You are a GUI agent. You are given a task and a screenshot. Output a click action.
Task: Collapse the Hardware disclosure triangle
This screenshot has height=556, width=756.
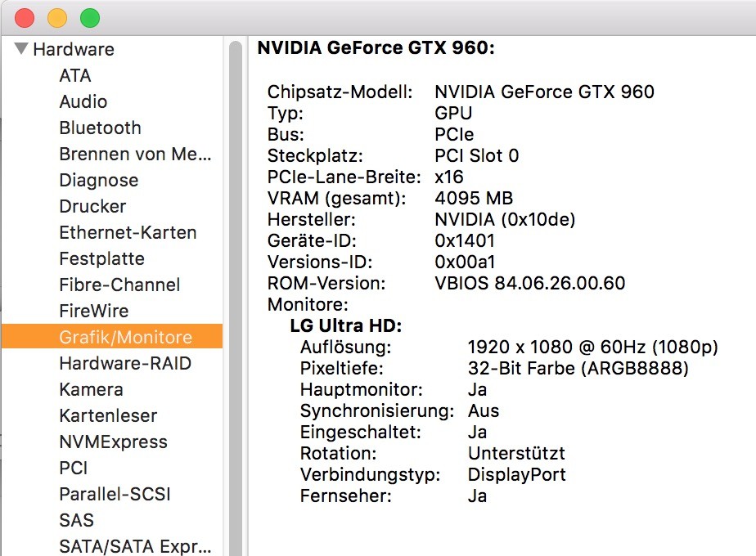pos(21,49)
